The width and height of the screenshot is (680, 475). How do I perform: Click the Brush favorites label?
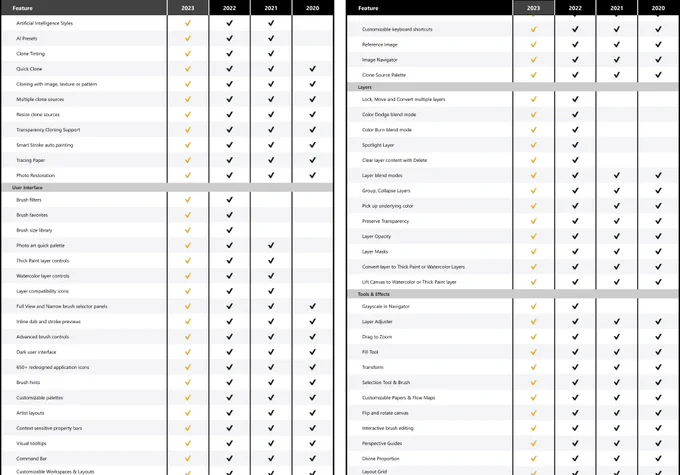tap(32, 215)
